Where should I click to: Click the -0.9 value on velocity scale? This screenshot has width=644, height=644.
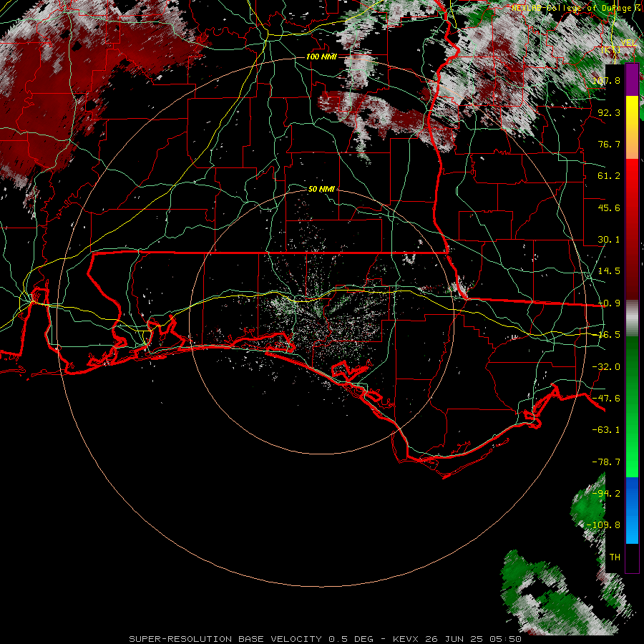tap(609, 303)
